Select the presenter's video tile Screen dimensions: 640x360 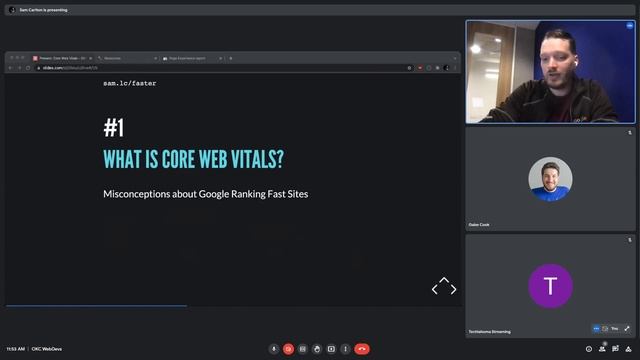pos(551,72)
